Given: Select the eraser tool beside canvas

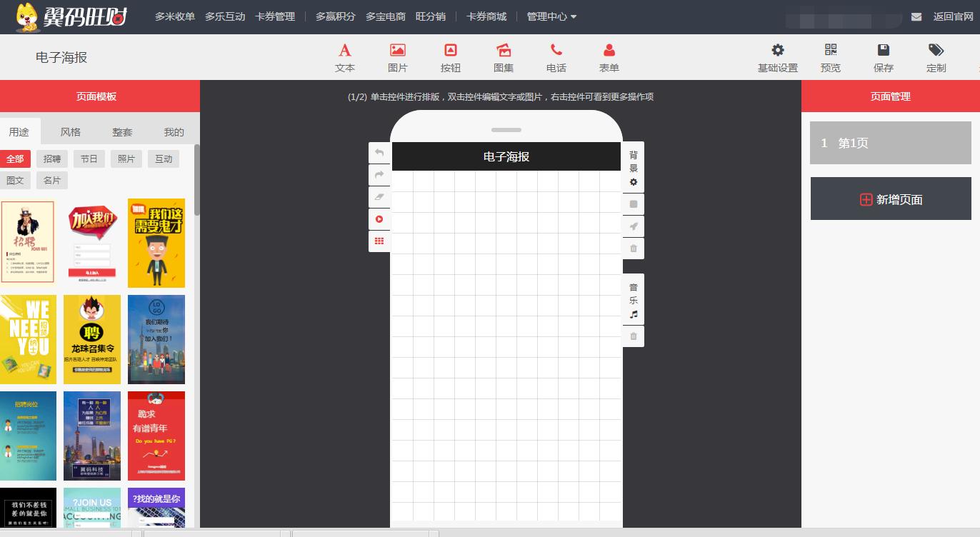Looking at the screenshot, I should pyautogui.click(x=379, y=197).
